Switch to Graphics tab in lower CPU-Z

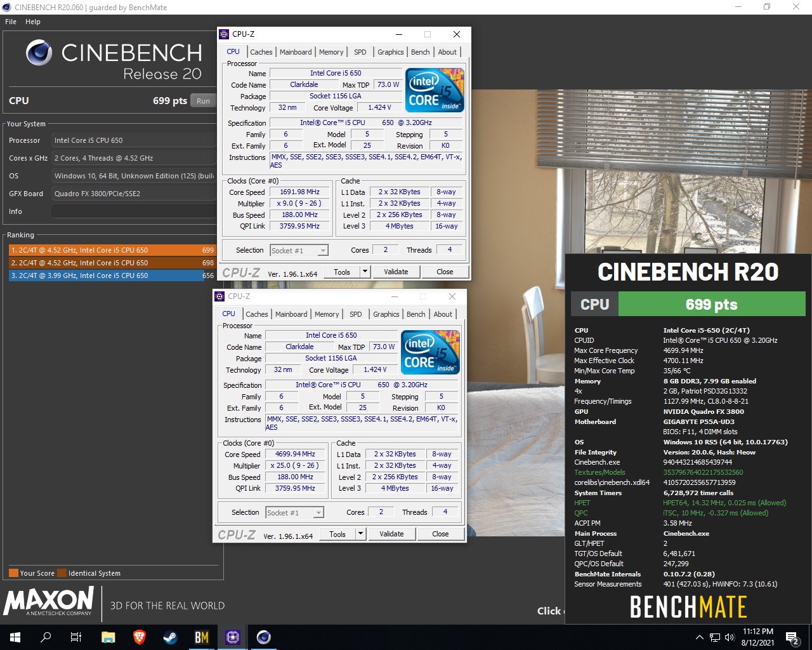(386, 314)
